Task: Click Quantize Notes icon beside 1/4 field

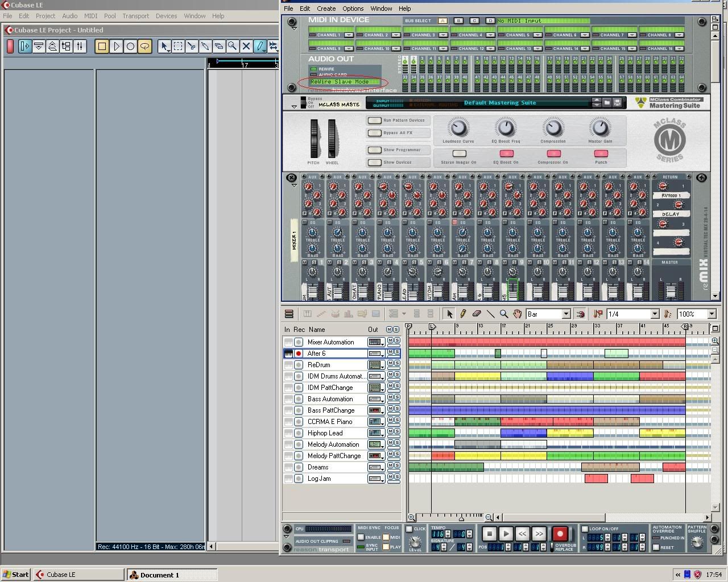Action: (598, 314)
